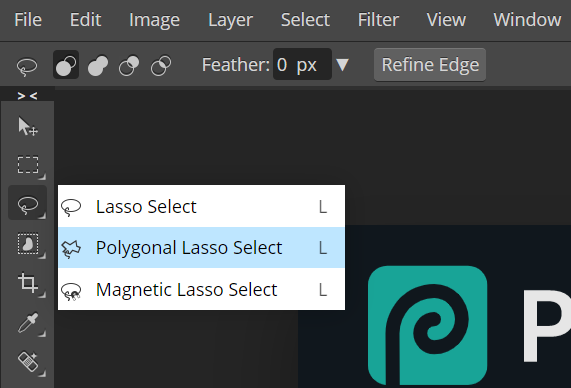
Task: Choose Polygonal Lasso Select from the flyout
Action: 201,248
